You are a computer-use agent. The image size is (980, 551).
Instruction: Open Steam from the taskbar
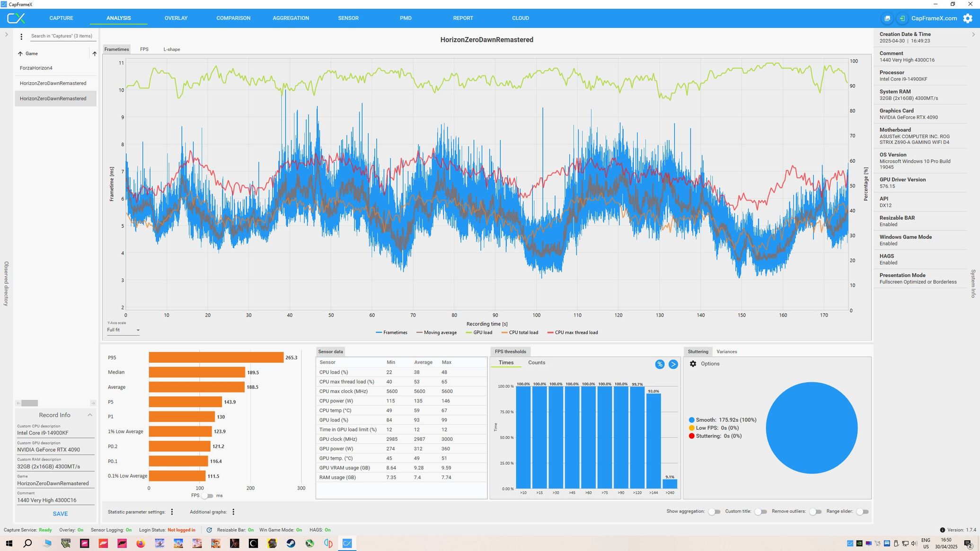pos(291,543)
